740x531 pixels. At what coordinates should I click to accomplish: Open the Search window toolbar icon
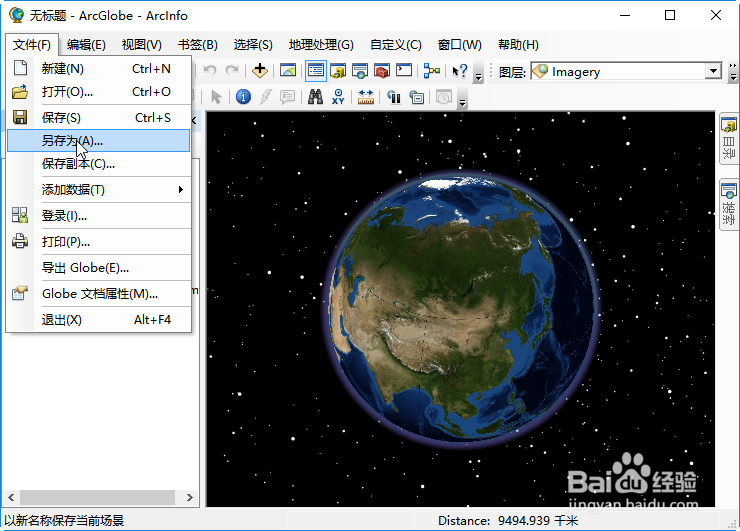tap(360, 71)
